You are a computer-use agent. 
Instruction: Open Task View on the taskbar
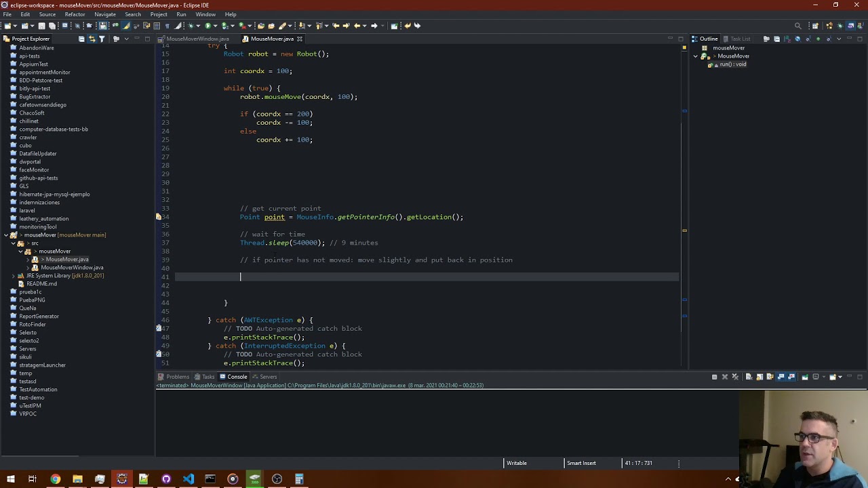click(x=32, y=479)
